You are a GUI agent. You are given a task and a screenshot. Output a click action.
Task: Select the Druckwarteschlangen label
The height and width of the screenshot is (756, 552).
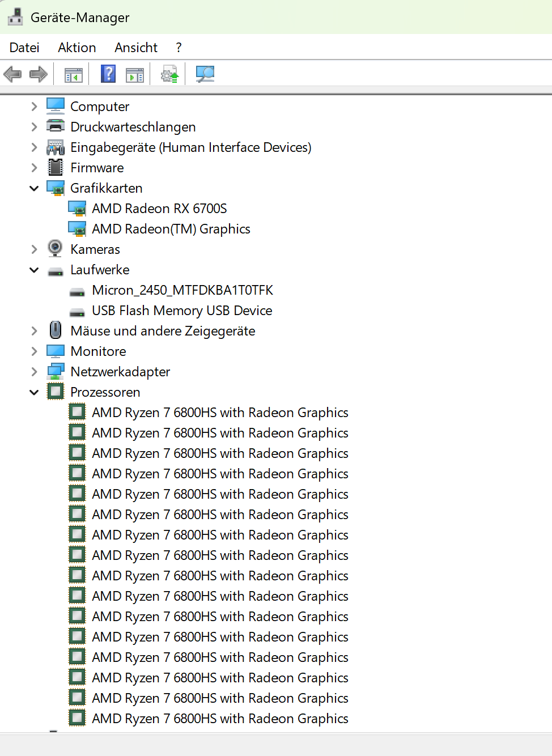click(x=133, y=127)
